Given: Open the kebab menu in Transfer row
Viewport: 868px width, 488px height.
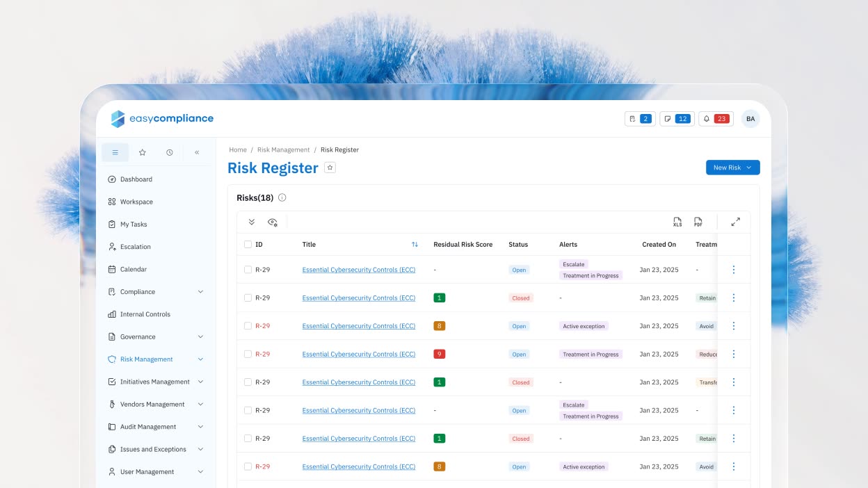Looking at the screenshot, I should (734, 382).
